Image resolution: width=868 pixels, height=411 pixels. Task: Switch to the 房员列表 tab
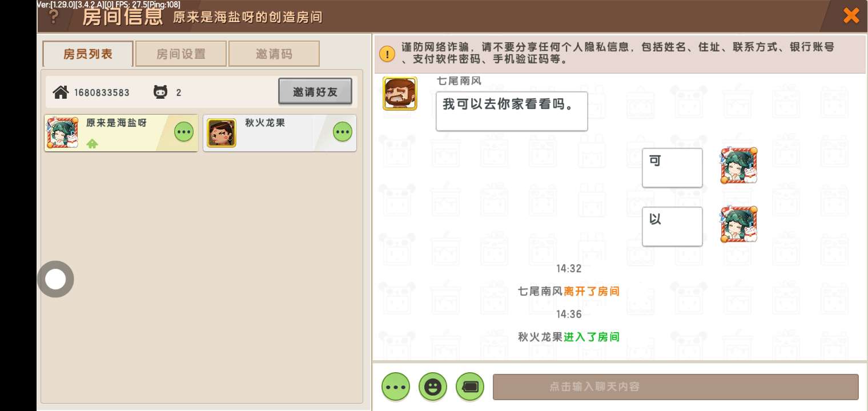(88, 54)
